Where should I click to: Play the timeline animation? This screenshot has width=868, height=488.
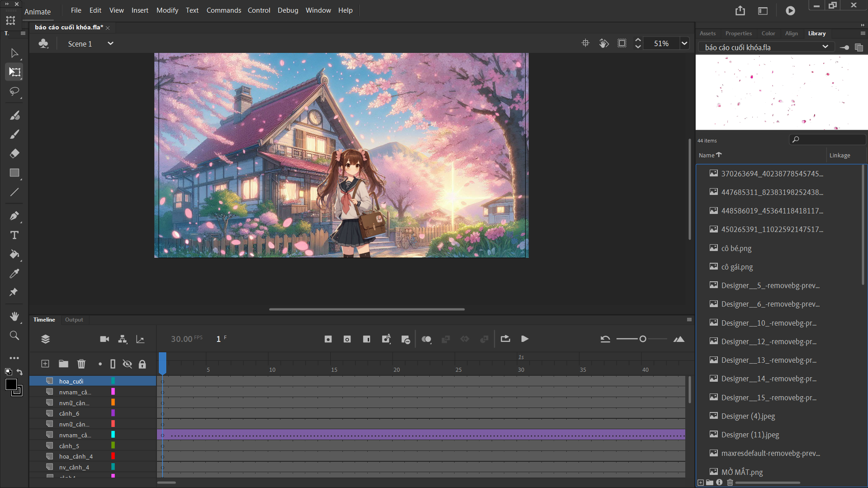click(x=525, y=339)
